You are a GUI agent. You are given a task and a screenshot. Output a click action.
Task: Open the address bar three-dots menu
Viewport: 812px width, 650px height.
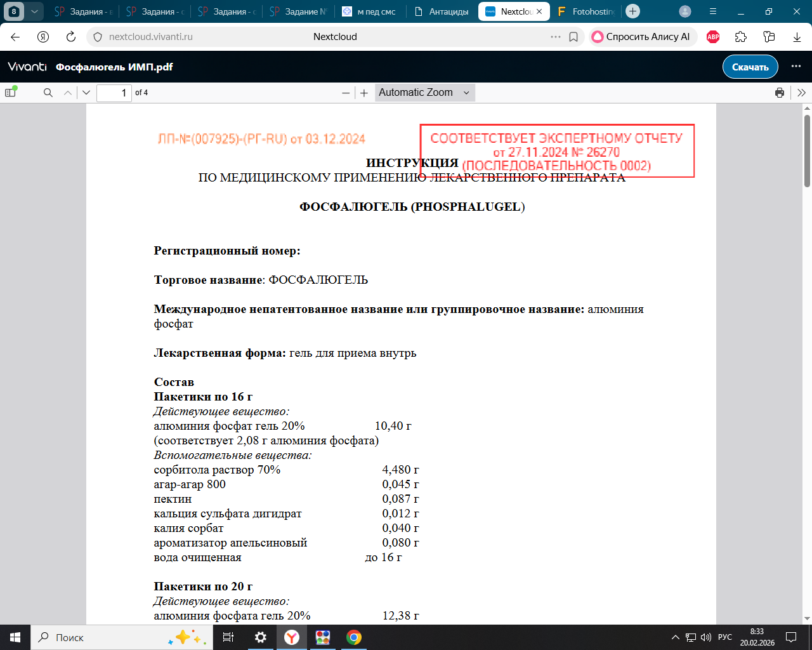click(x=556, y=37)
